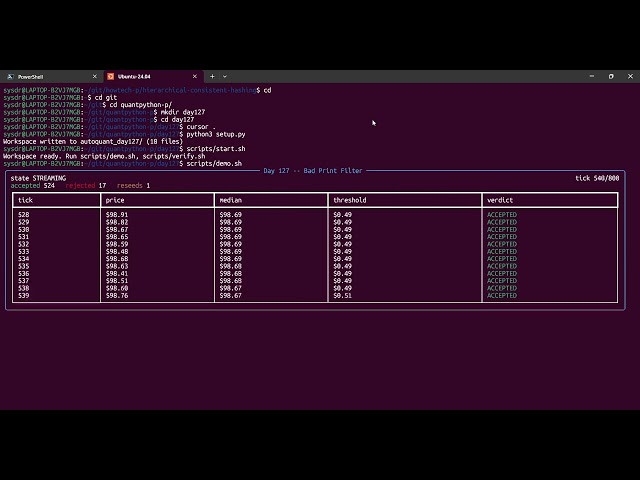Click the 'state STREAMING' status text
The height and width of the screenshot is (480, 640).
38,178
